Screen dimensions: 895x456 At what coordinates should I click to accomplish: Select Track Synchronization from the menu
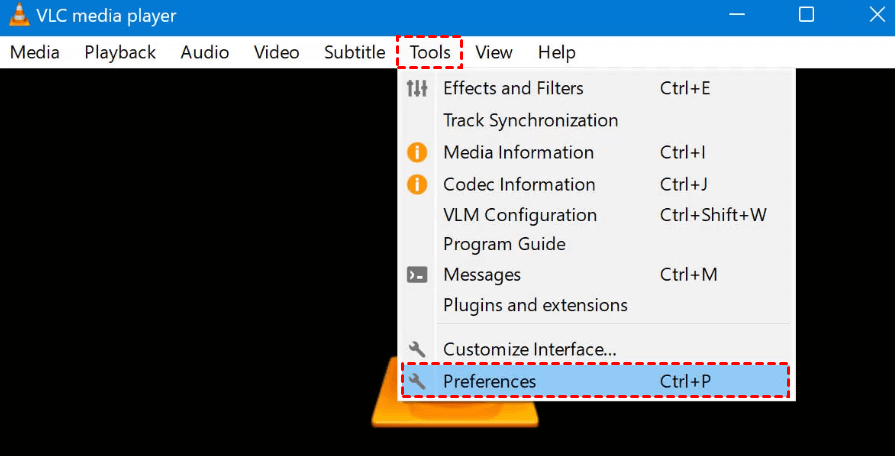pos(530,120)
